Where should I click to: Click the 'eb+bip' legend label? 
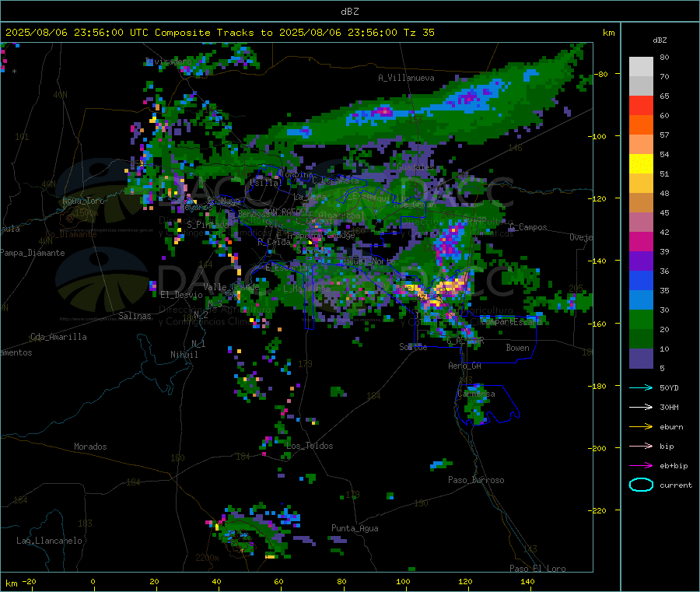(674, 466)
